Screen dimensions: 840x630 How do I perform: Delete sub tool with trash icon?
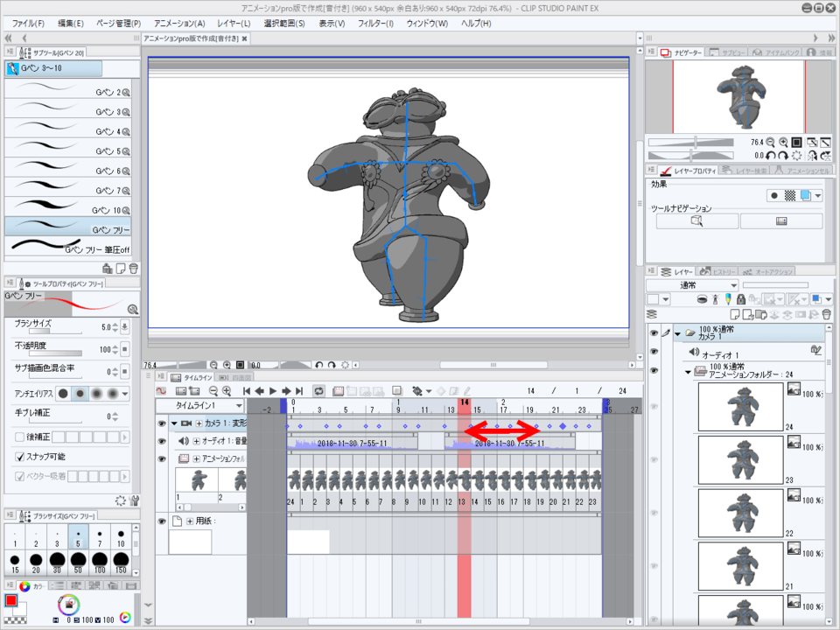(x=133, y=269)
